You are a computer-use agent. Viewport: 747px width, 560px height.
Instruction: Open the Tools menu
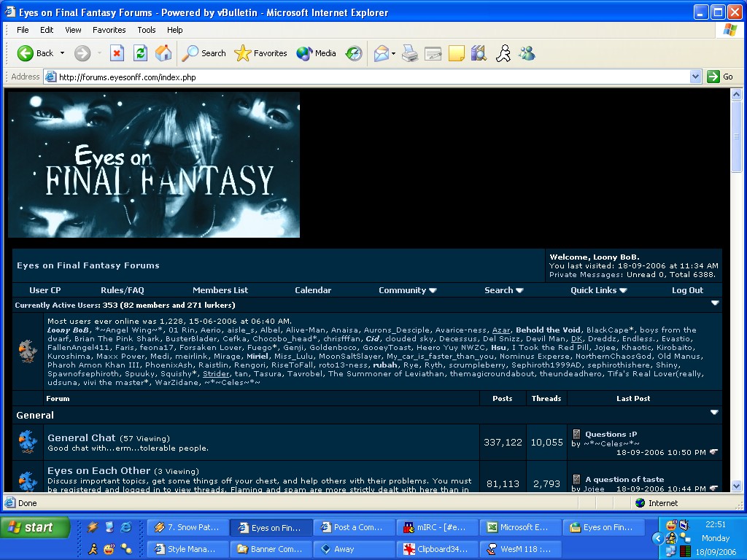click(146, 29)
